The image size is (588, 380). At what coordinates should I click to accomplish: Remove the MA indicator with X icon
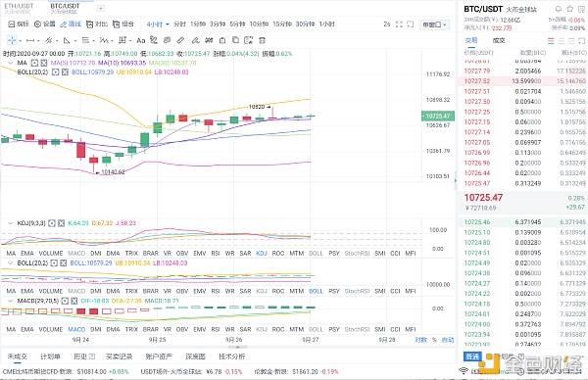tap(44, 63)
